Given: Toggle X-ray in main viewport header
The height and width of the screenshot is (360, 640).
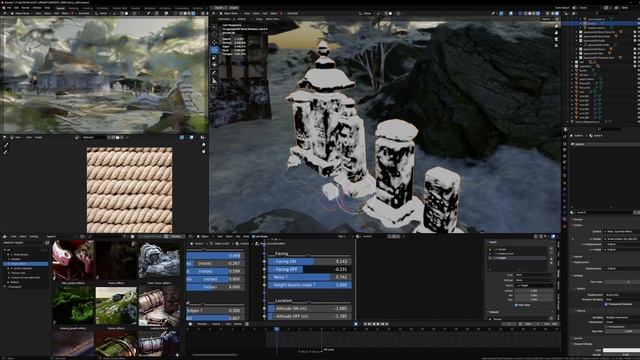Looking at the screenshot, I should pyautogui.click(x=520, y=13).
